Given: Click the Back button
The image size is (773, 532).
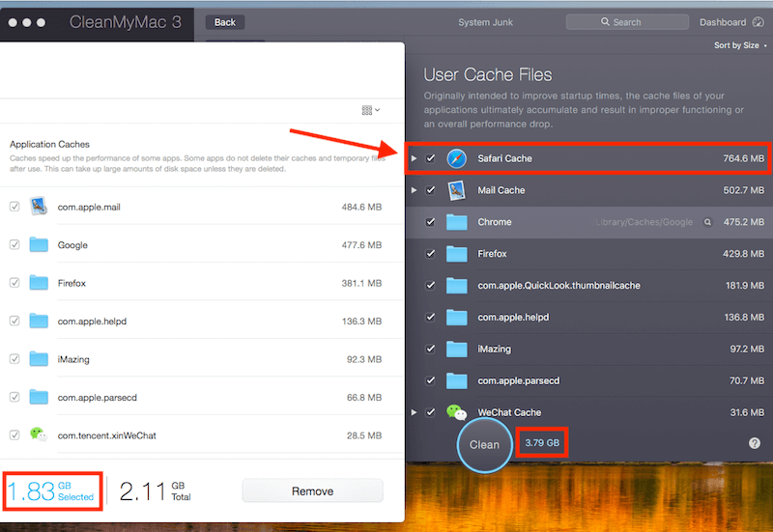Looking at the screenshot, I should click(x=225, y=22).
